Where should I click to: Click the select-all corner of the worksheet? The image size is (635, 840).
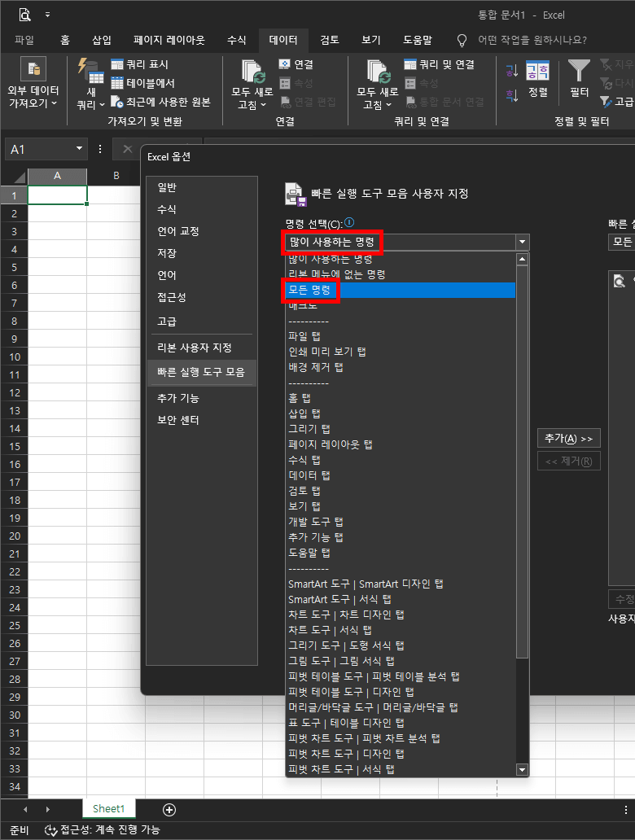click(x=15, y=177)
